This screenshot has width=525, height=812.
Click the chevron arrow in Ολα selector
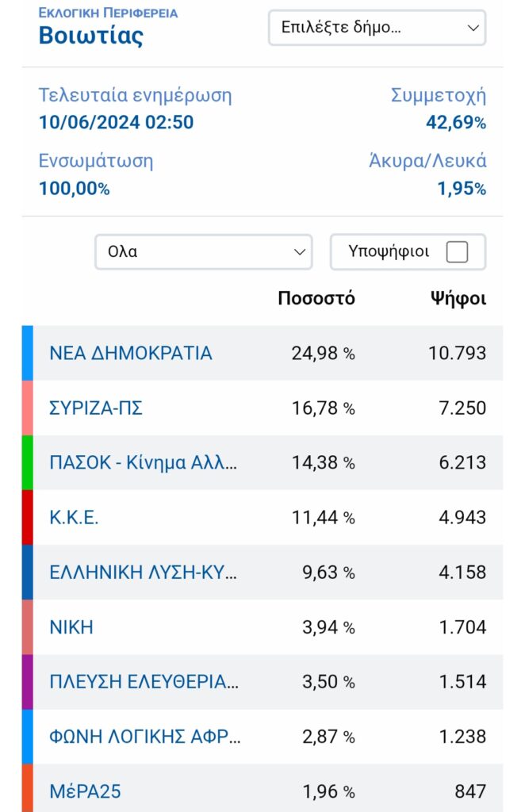point(299,252)
